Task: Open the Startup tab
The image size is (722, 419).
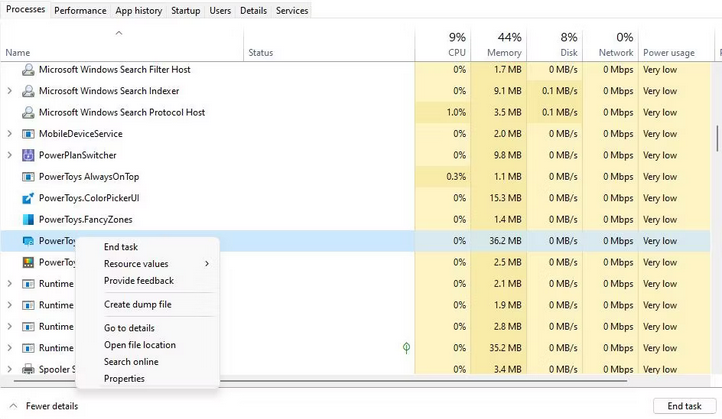Action: 186,11
